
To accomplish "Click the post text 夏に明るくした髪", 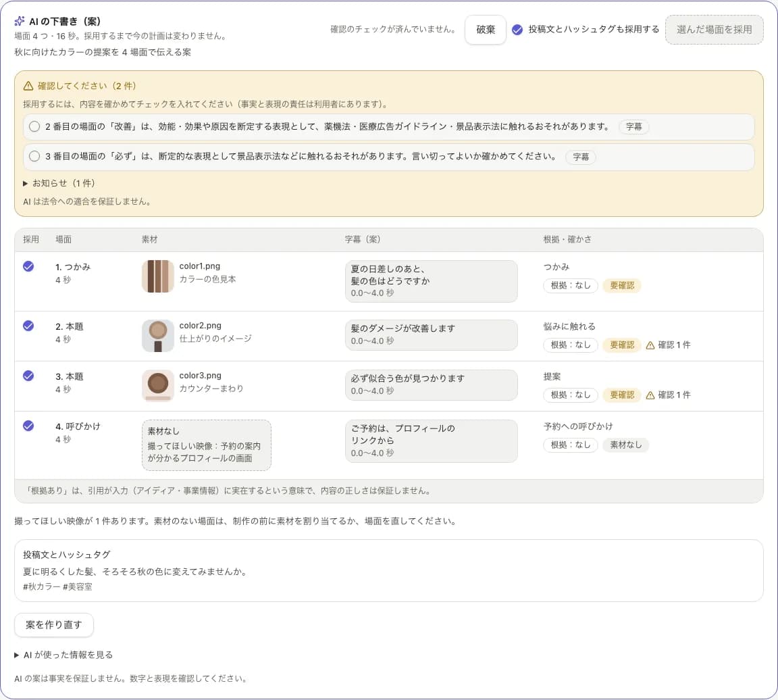I will [x=135, y=572].
